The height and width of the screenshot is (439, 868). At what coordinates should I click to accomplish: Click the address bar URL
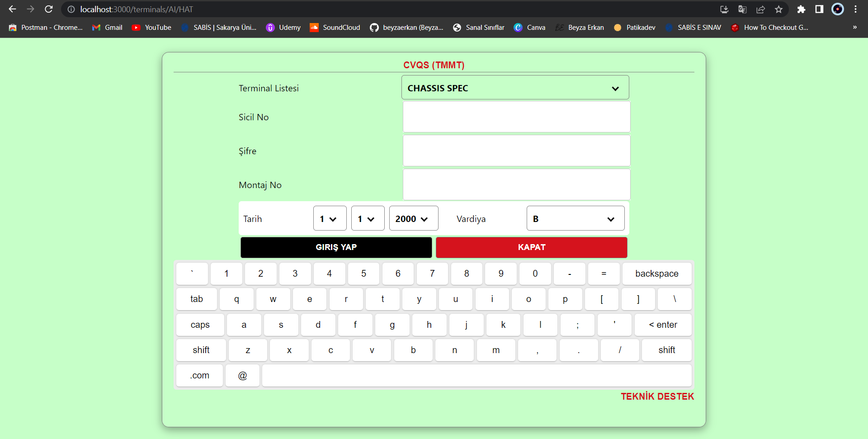137,9
